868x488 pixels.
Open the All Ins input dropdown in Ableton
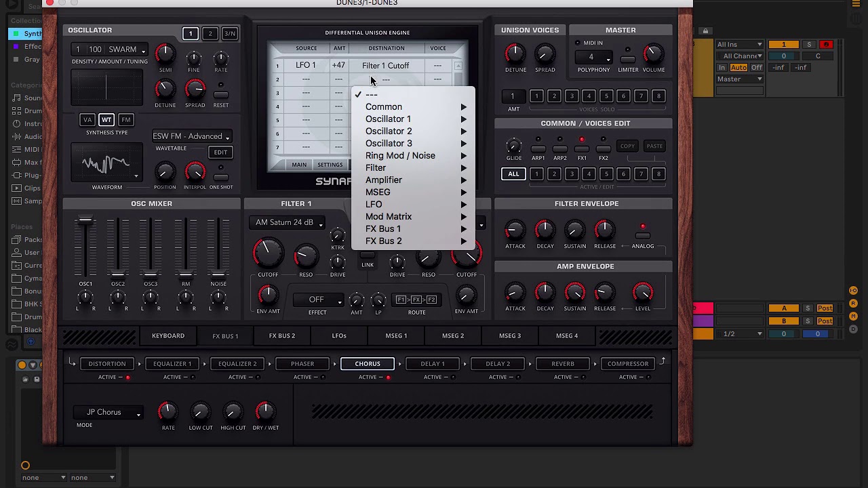[740, 45]
